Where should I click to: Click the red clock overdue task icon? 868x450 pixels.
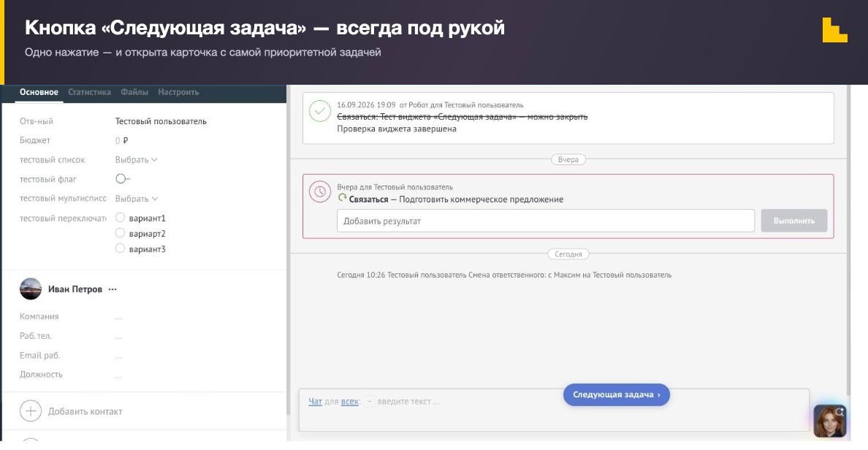[x=320, y=192]
